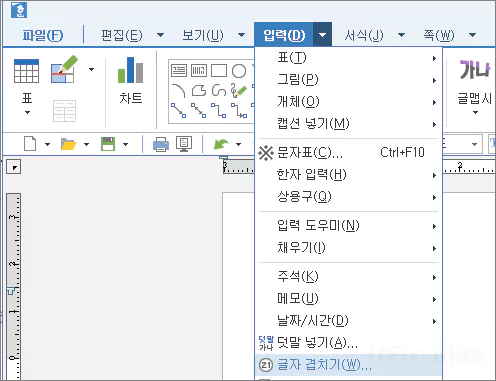Open dropdown next to open folder icon
Screen dimensions: 496x381
tap(86, 144)
